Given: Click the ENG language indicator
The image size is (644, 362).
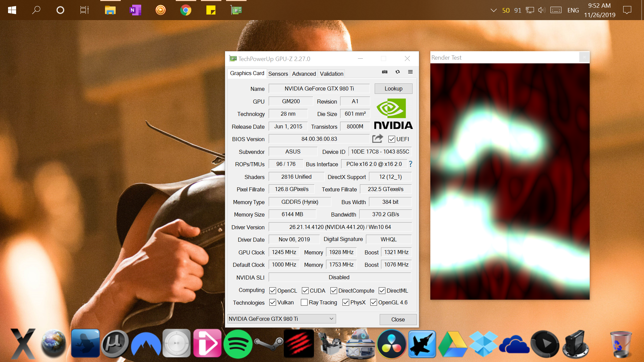Looking at the screenshot, I should tap(573, 10).
